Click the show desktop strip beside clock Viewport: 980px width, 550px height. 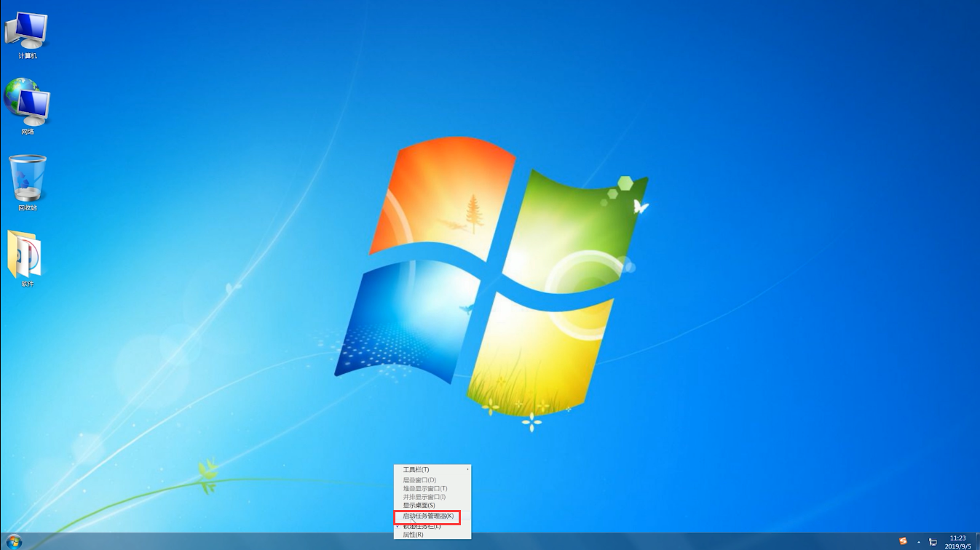976,542
